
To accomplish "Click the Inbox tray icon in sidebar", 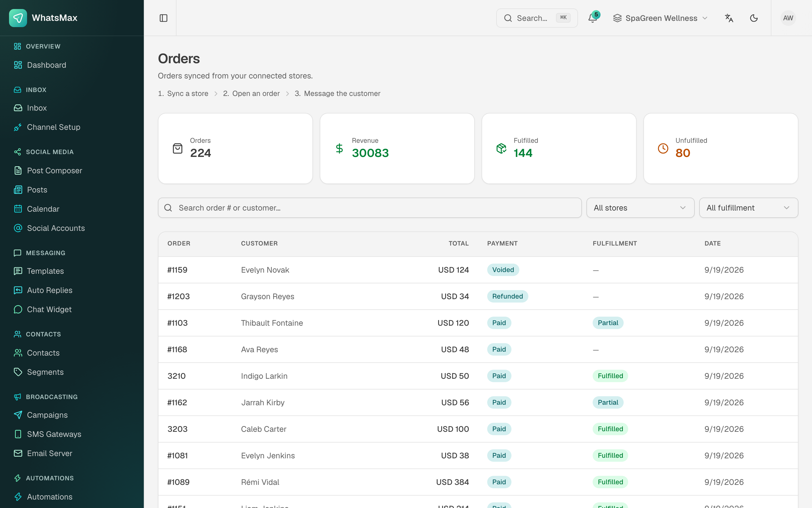I will [x=18, y=108].
